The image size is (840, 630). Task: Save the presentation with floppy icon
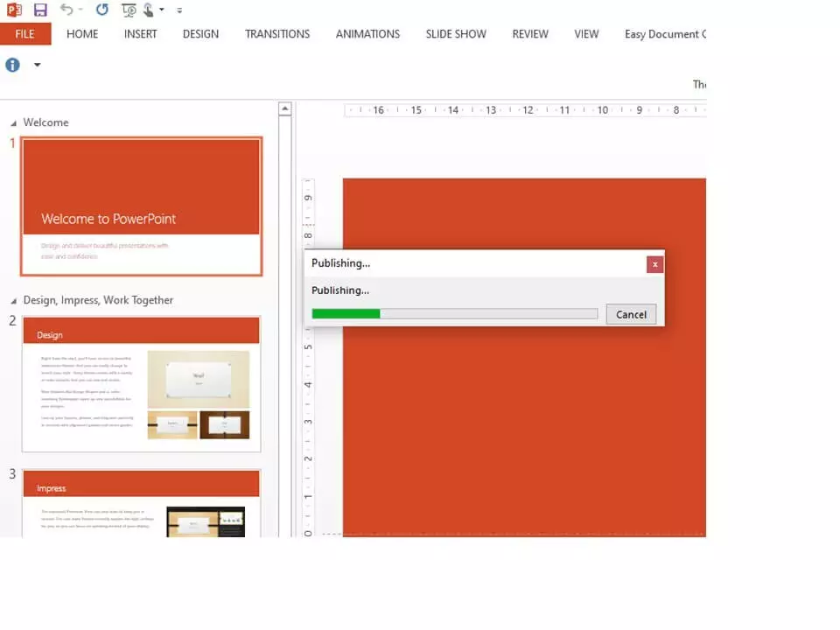[40, 9]
